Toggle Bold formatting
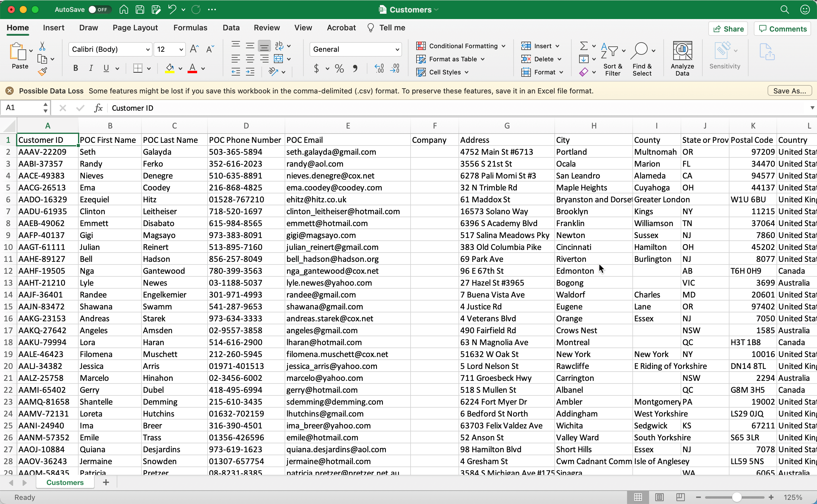Screen dimensions: 817x504 click(x=76, y=68)
